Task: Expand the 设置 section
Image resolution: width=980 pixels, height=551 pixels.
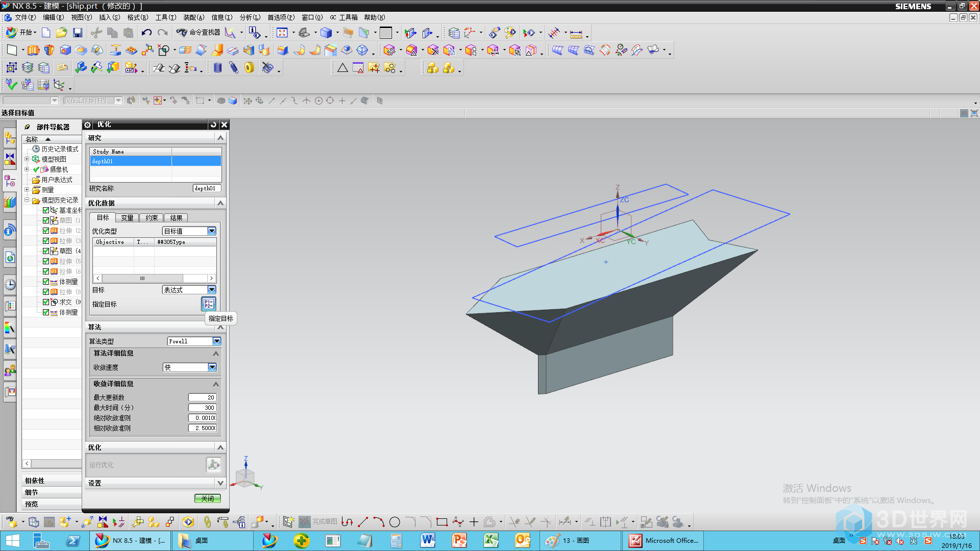Action: pos(220,483)
